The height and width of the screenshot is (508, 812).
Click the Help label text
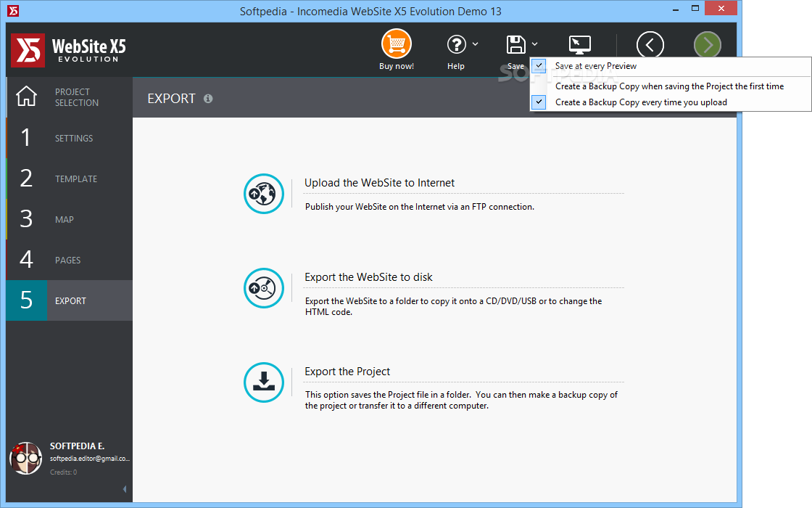point(456,66)
